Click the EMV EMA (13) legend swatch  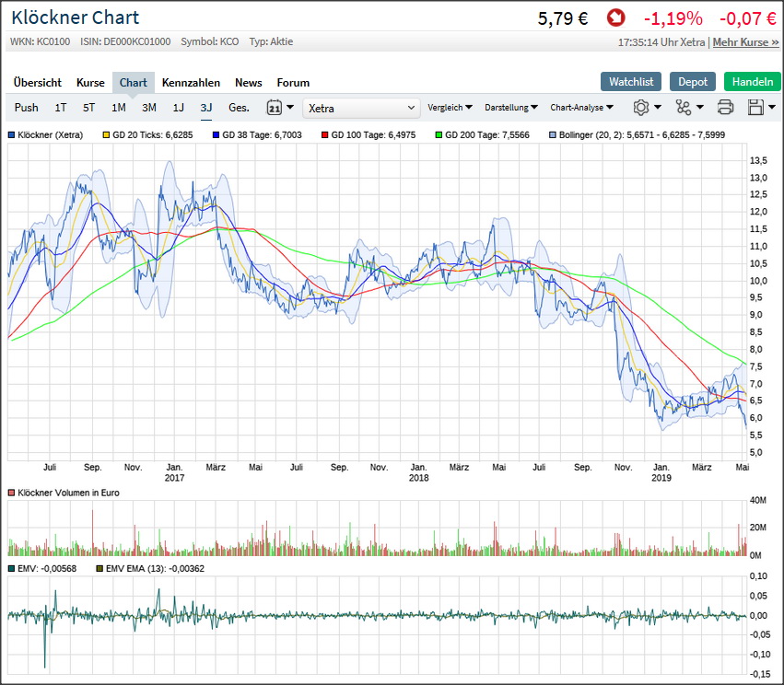(99, 569)
